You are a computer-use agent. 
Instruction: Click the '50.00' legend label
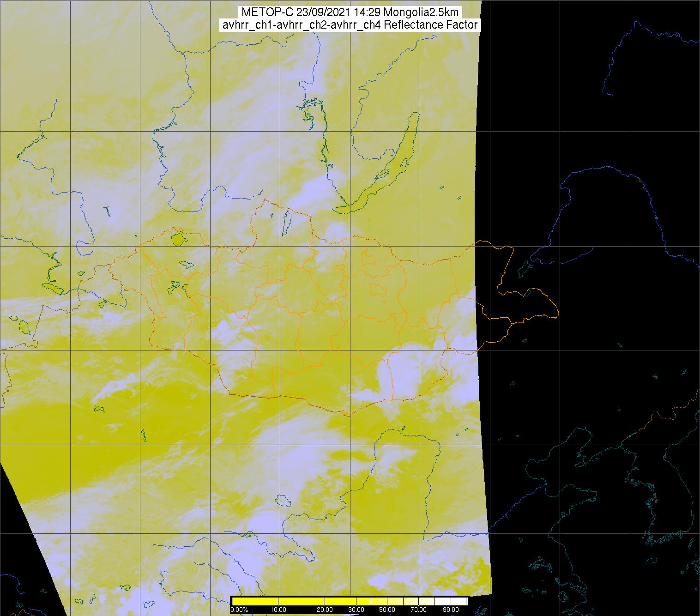(387, 610)
